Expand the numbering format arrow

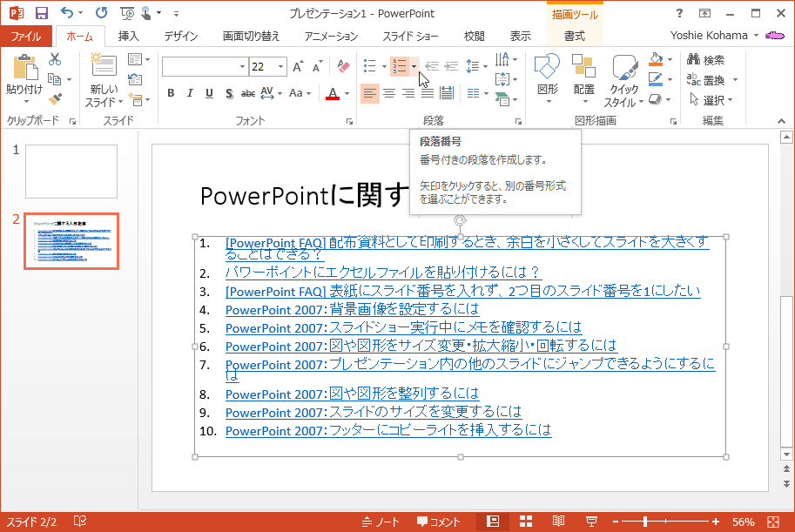[414, 66]
